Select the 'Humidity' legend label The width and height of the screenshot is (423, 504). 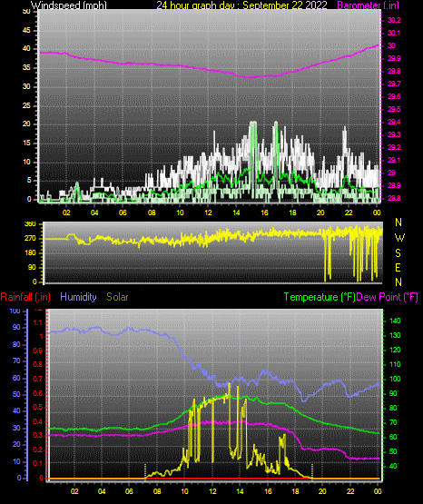tap(78, 297)
